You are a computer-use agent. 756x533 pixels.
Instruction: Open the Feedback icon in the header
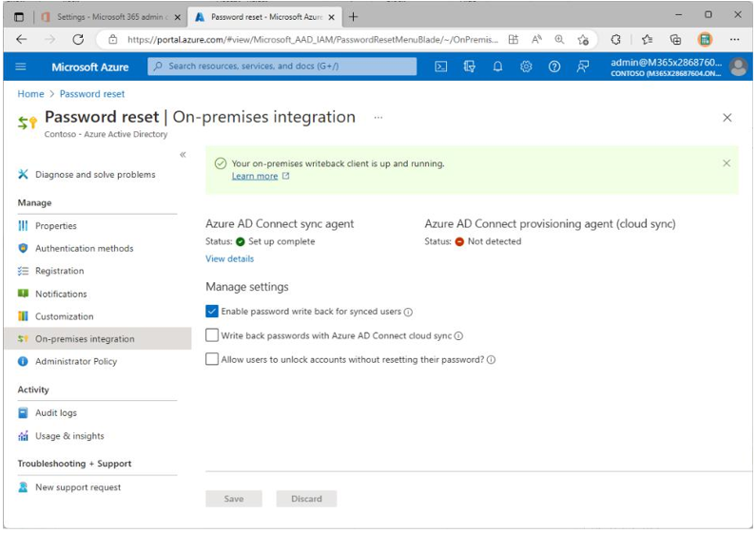[x=582, y=67]
